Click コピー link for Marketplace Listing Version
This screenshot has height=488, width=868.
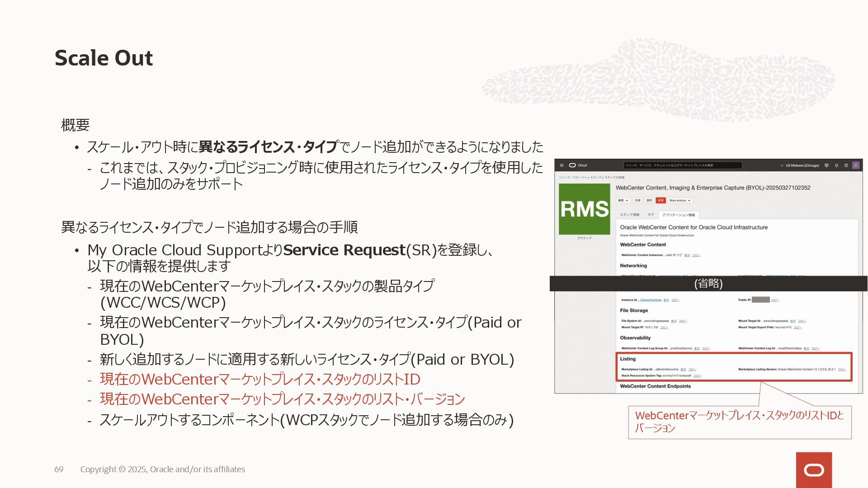point(842,370)
